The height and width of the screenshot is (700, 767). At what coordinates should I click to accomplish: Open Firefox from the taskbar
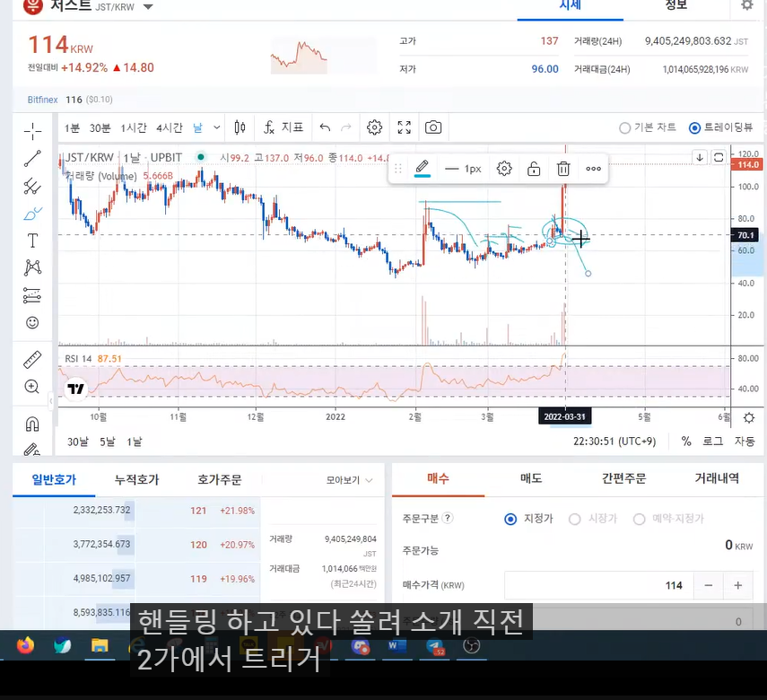click(25, 645)
